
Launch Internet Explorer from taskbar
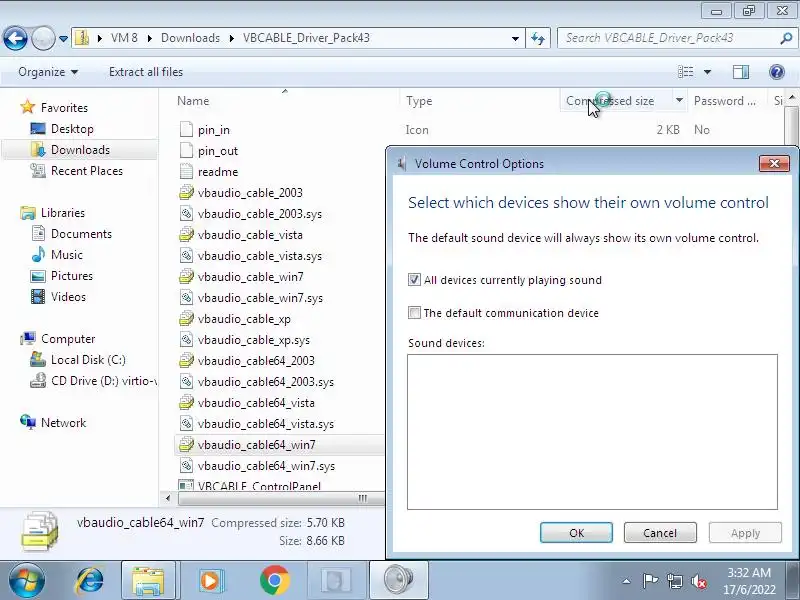[x=90, y=581]
